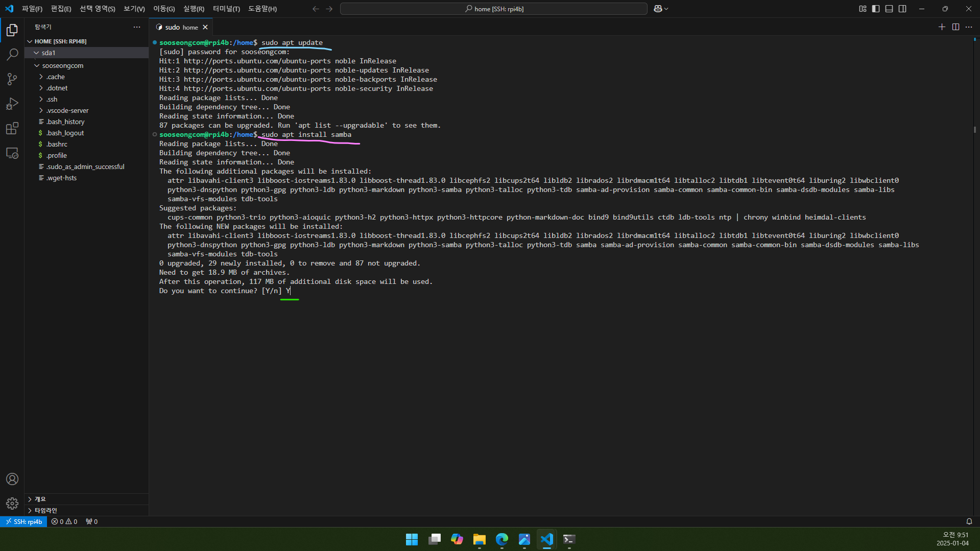Open the 터미널(T) menu
Viewport: 980px width, 551px height.
pos(226,9)
